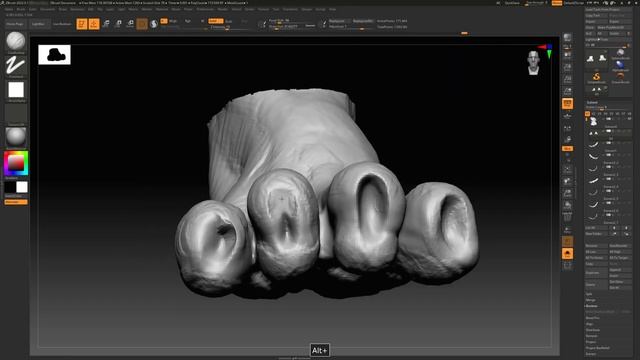Toggle the Sculptris Pro icon

coord(154,24)
